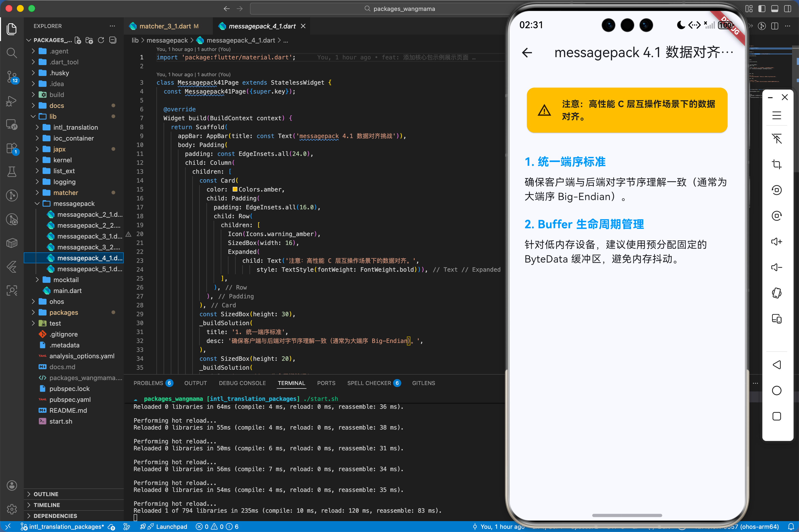
Task: Open the Search view in activity bar
Action: [12, 53]
